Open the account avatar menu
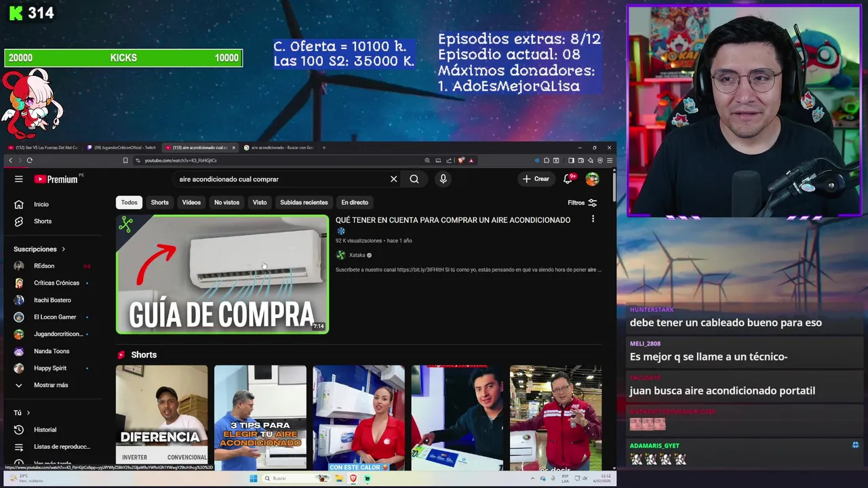868x488 pixels. [x=592, y=179]
